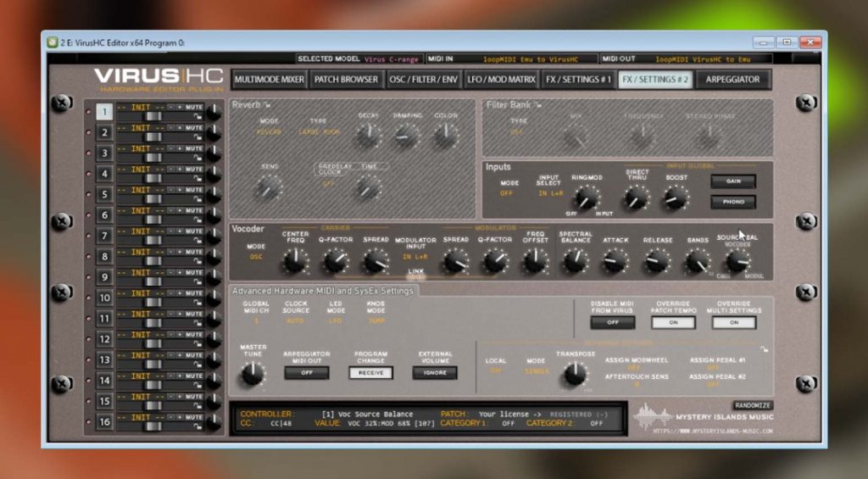Mute part 1
This screenshot has height=479, width=868.
point(194,107)
